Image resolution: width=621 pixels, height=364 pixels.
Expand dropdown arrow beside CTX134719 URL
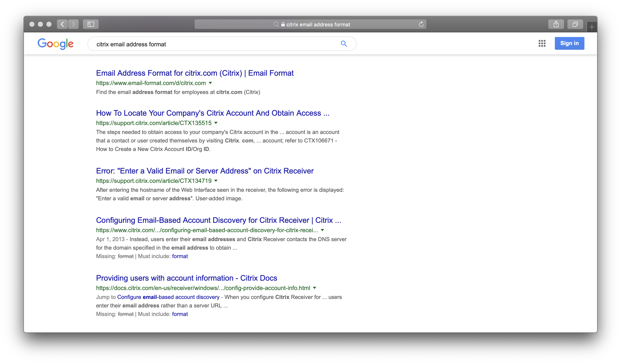click(x=216, y=181)
